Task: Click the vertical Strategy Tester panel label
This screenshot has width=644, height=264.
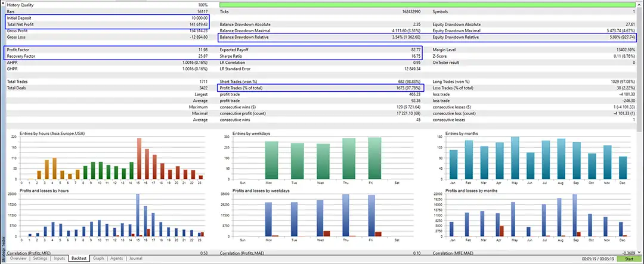Action: (x=2, y=249)
